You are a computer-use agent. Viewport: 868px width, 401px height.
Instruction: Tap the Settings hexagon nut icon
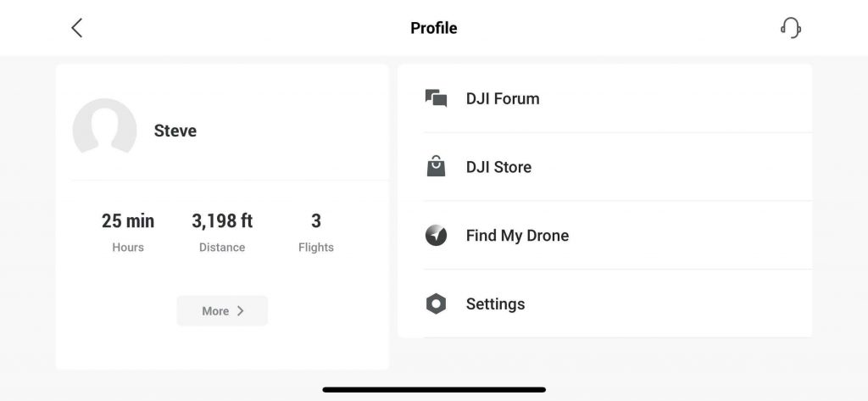coord(436,304)
